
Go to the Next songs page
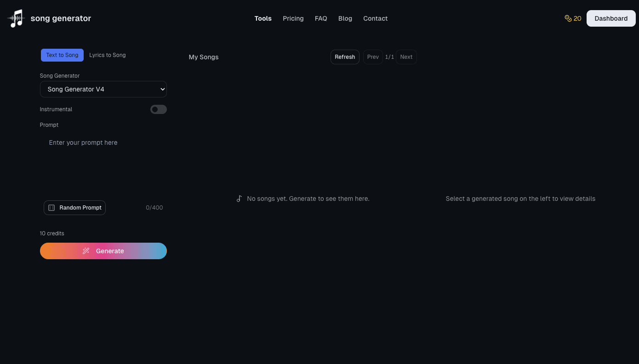406,57
